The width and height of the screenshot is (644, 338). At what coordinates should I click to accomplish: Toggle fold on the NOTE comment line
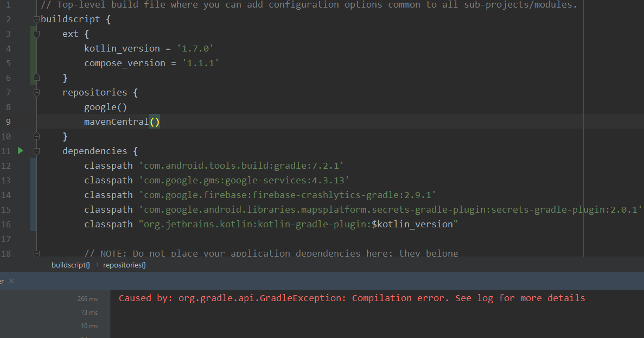point(36,253)
